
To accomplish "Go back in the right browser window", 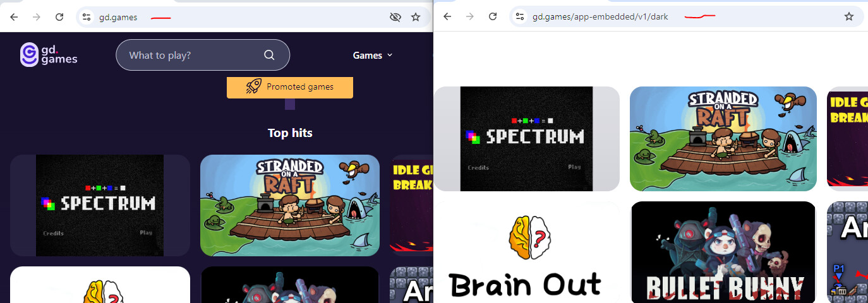I will 447,16.
